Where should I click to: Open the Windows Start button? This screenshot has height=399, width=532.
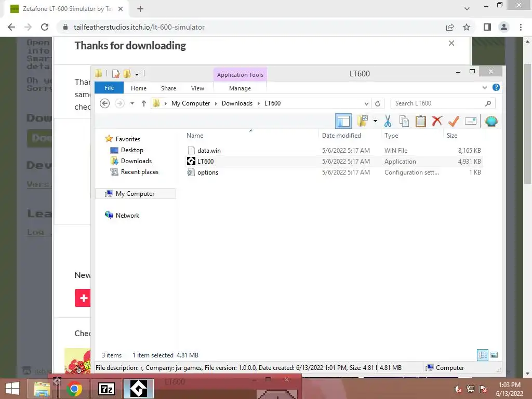(x=12, y=389)
